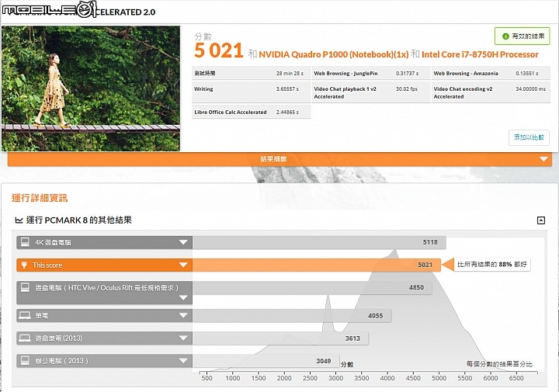Screen dimensions: 559x392
Task: Collapse the 運行 PCMARK 8 的其他結果 section
Action: [x=541, y=220]
